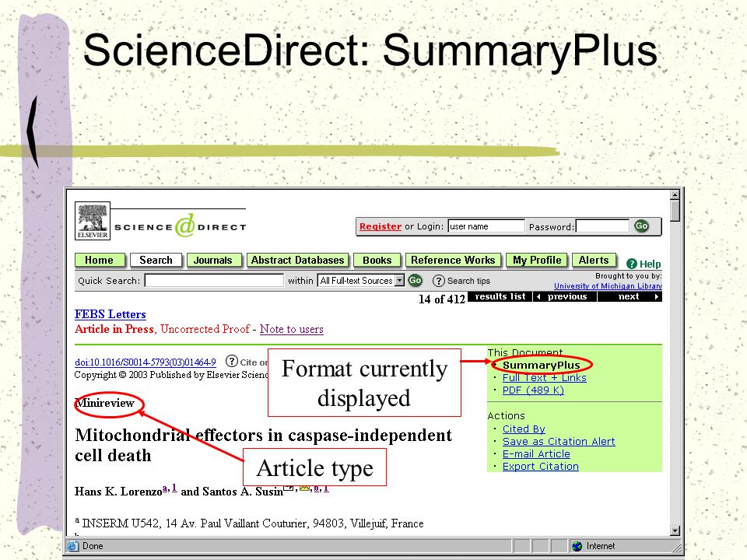Click into the Password field
Image resolution: width=747 pixels, height=560 pixels.
(x=602, y=226)
